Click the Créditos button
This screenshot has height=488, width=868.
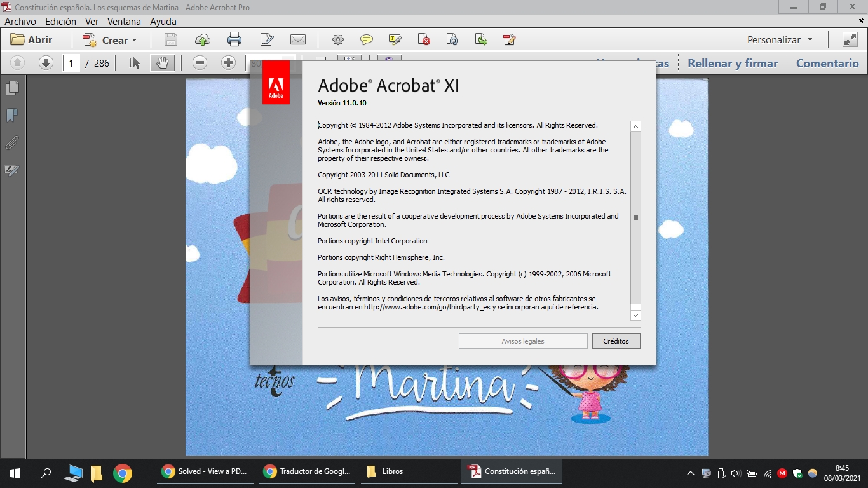pos(616,341)
